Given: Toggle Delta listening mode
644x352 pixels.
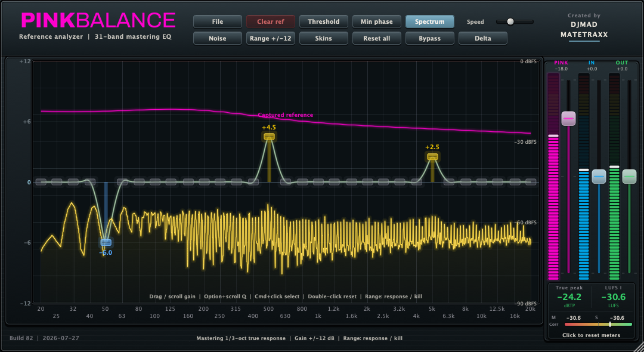Looking at the screenshot, I should 482,38.
